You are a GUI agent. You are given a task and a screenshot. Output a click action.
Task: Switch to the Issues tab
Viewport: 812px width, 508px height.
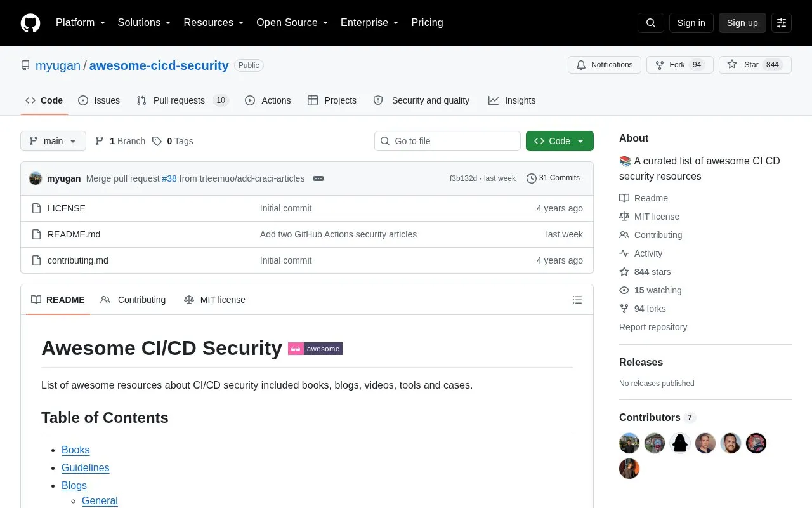point(99,100)
